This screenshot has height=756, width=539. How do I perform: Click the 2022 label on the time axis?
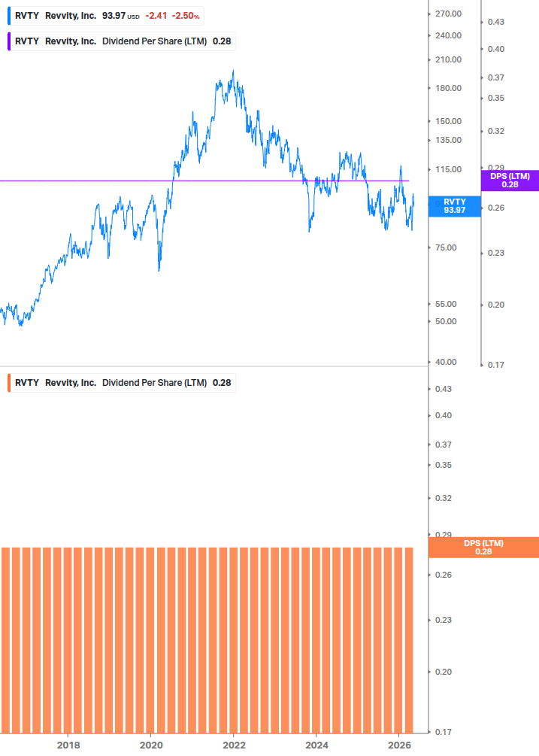point(234,745)
